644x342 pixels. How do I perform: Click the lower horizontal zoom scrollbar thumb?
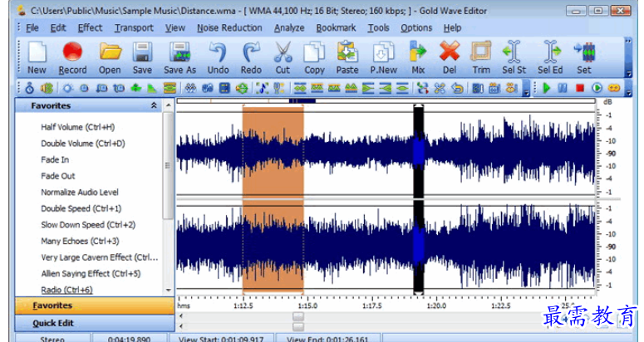click(x=298, y=327)
